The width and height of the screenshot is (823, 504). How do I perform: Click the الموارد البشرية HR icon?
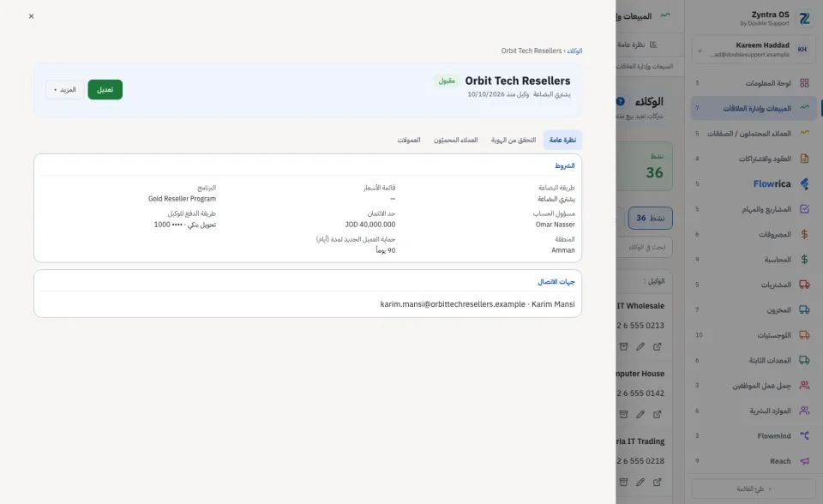point(804,411)
